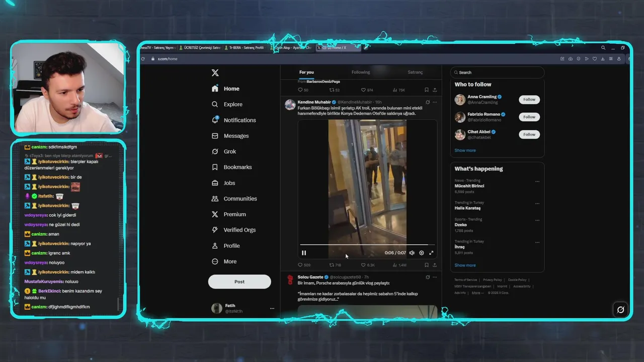The image size is (644, 362).
Task: View analytics of the post with 1.4M views
Action: click(399, 265)
